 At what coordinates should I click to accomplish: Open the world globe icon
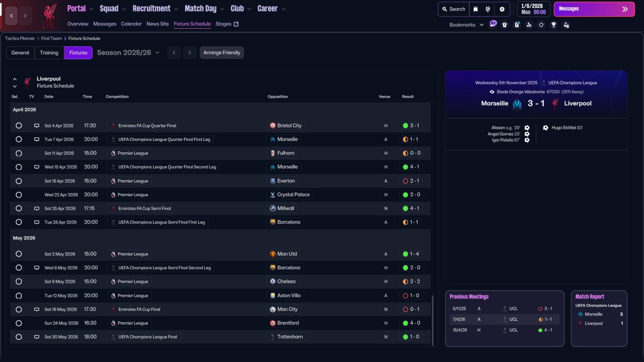click(488, 9)
